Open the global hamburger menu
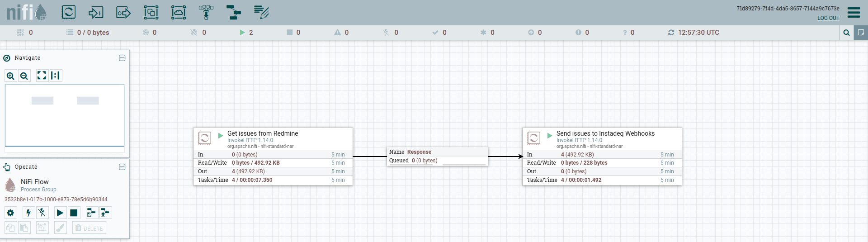The image size is (868, 242). pos(854,12)
